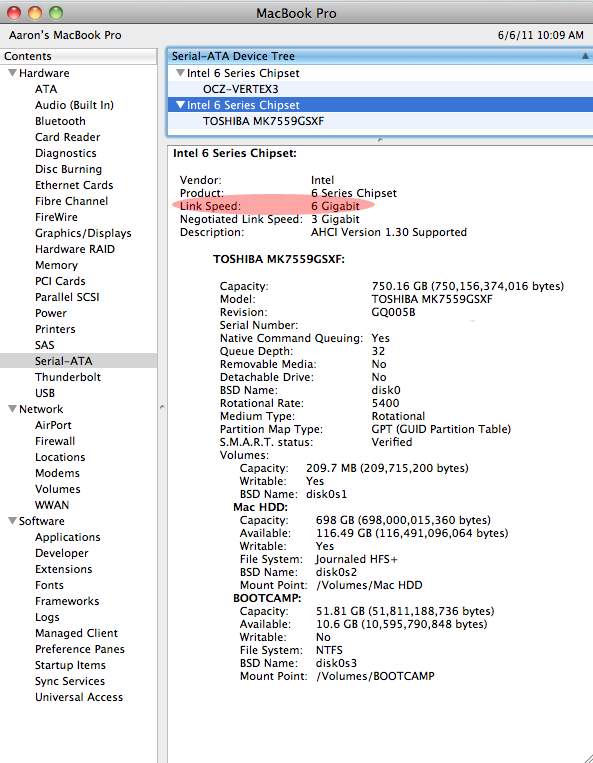
Task: Click the Journaled HFS+ file system value
Action: point(357,559)
